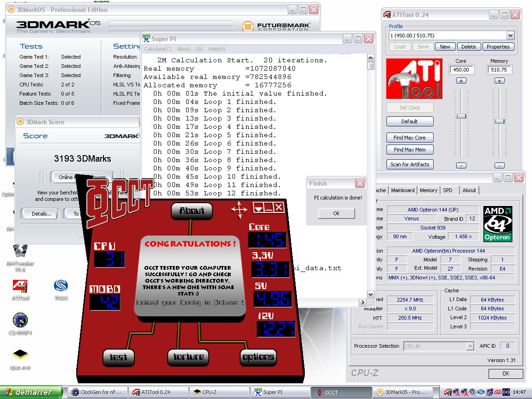
Task: Click Super PI scrollbar up arrow
Action: pos(370,58)
